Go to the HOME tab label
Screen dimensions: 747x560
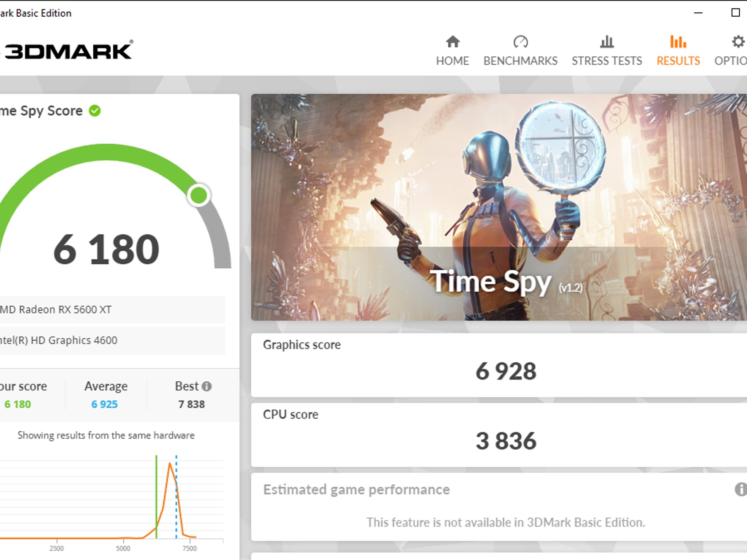(x=452, y=61)
